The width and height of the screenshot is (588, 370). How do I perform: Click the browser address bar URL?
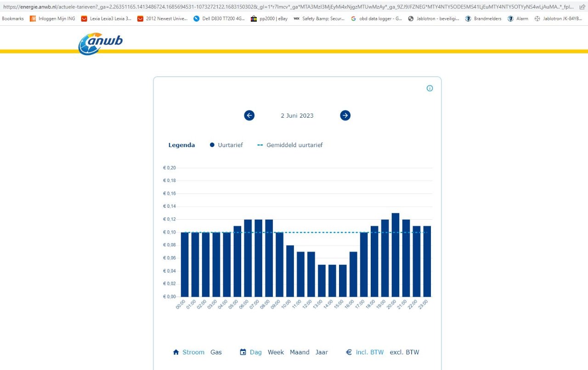pos(288,7)
